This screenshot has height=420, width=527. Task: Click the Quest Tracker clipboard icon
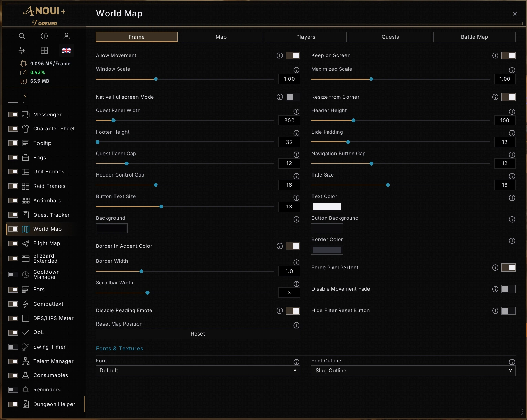(25, 215)
